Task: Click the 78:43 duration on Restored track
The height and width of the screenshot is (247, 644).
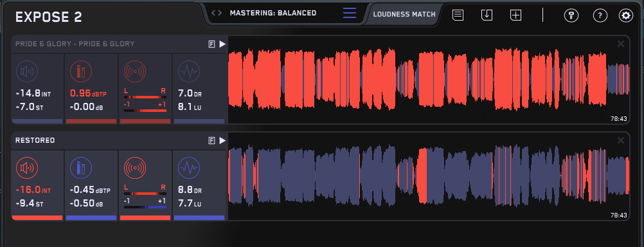Action: 618,215
